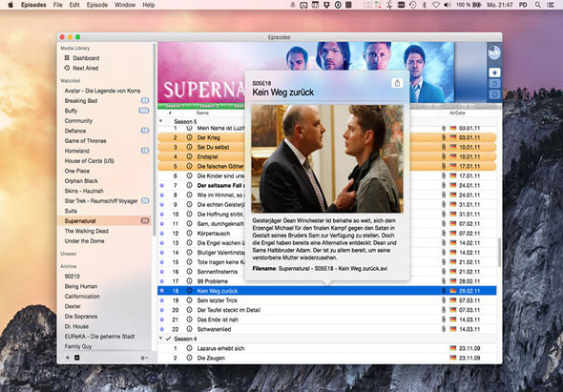The height and width of the screenshot is (392, 563).
Task: Click the Time Machine menu bar icon
Action: (x=413, y=5)
